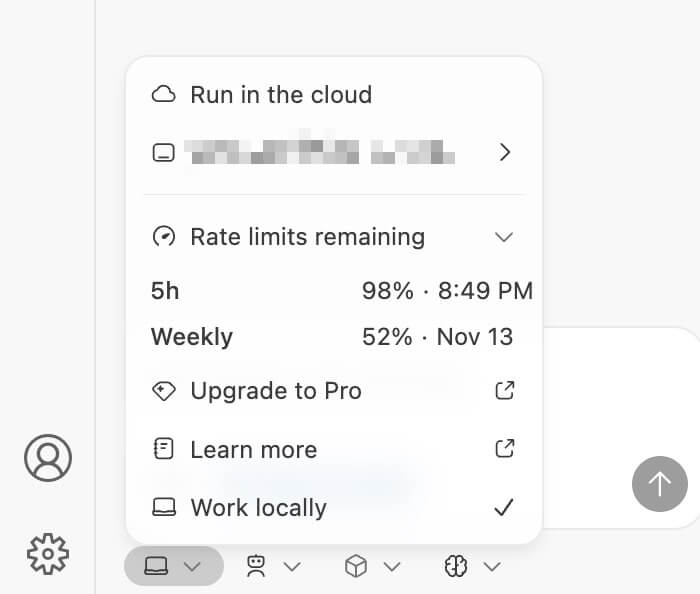Viewport: 700px width, 594px height.
Task: Expand the blurred device submenu arrow
Action: pos(505,153)
